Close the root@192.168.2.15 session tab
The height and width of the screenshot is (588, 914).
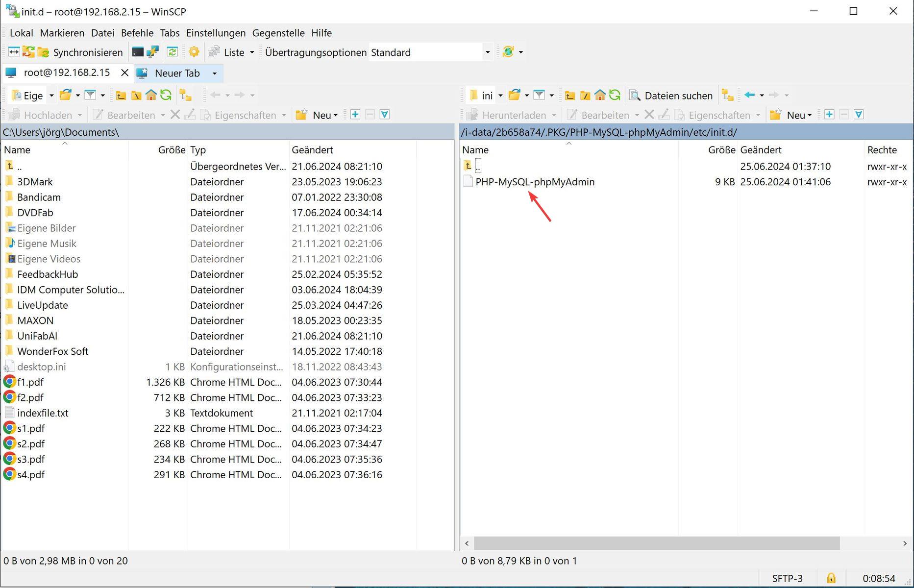tap(124, 73)
